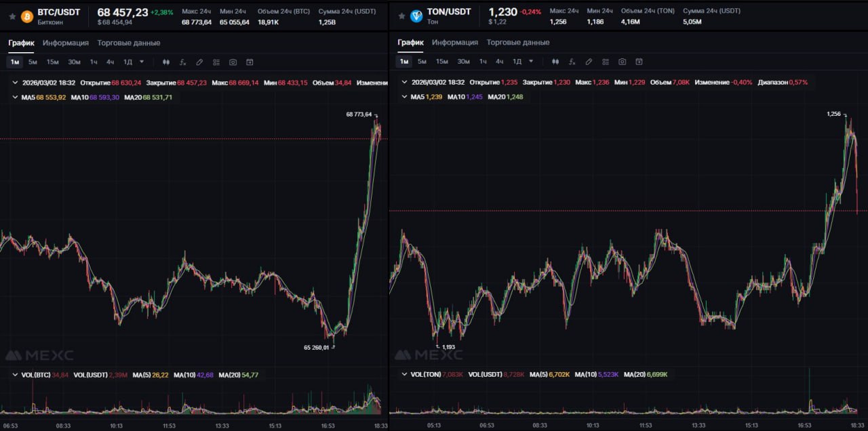Screen dimensions: 868x431
Task: Select the drawing pencil tool on TON chart
Action: pos(589,62)
